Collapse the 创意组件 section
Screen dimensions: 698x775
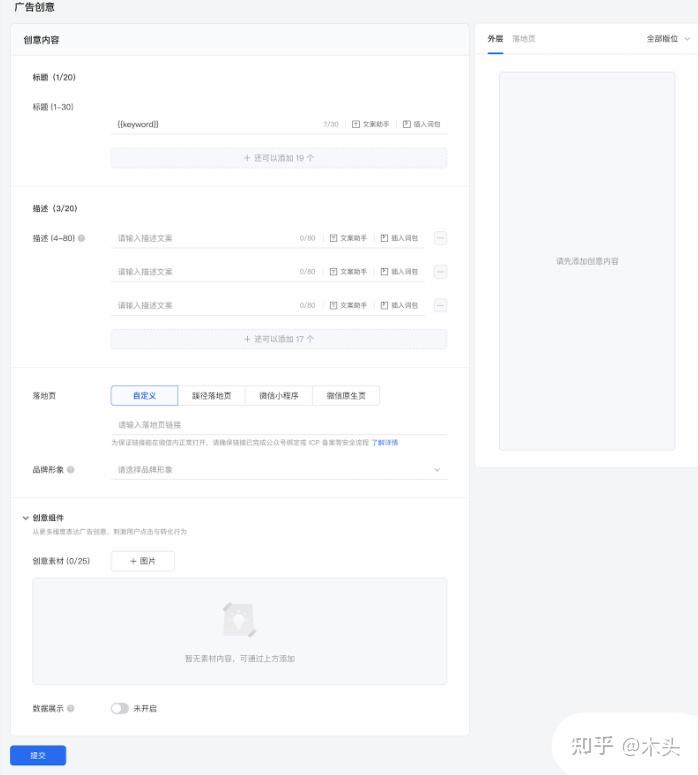click(x=25, y=518)
